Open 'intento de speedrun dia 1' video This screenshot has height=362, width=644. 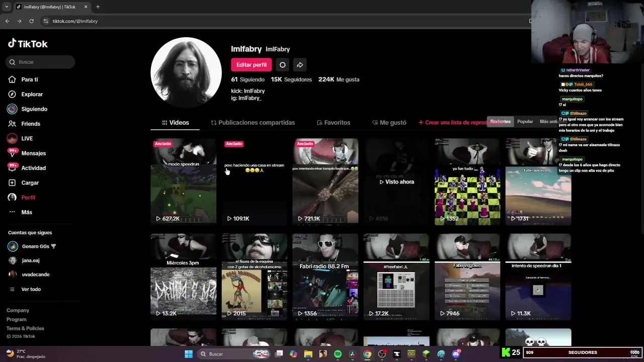tap(538, 277)
